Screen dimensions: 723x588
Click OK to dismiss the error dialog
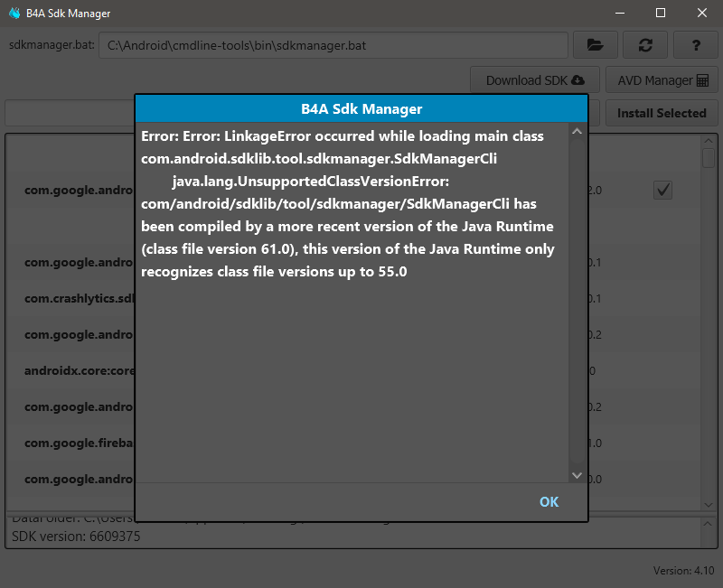coord(549,502)
